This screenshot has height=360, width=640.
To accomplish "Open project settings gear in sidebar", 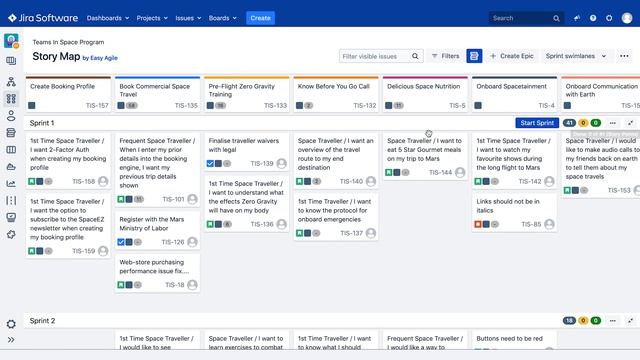I will point(11,324).
